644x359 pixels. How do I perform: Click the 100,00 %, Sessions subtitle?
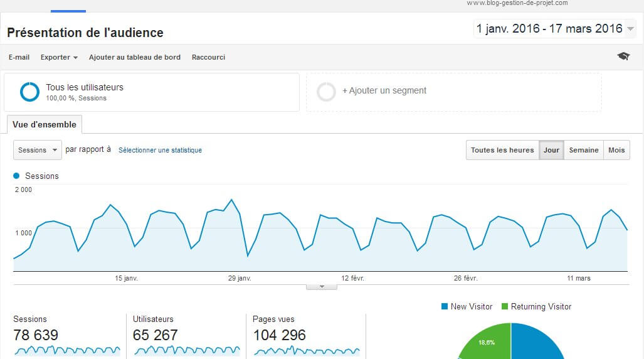pyautogui.click(x=76, y=99)
